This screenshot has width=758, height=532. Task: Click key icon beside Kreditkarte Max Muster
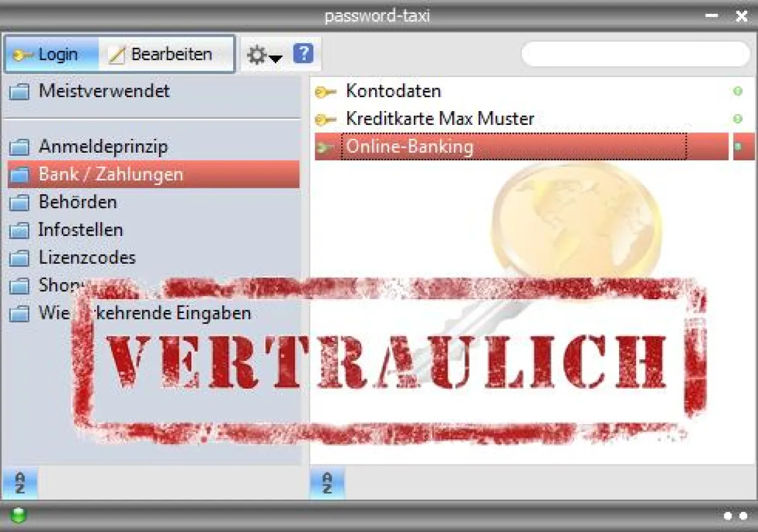coord(325,120)
